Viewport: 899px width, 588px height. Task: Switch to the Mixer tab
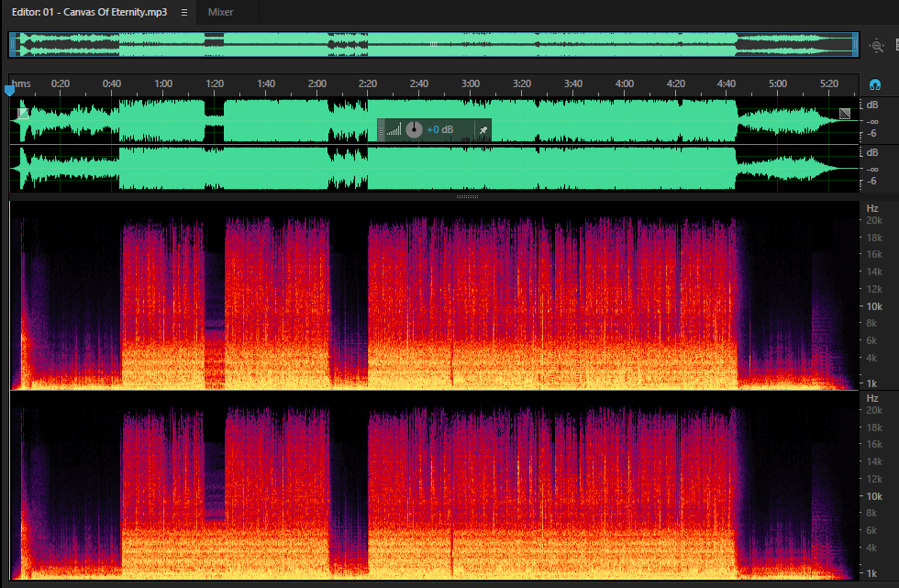tap(221, 12)
